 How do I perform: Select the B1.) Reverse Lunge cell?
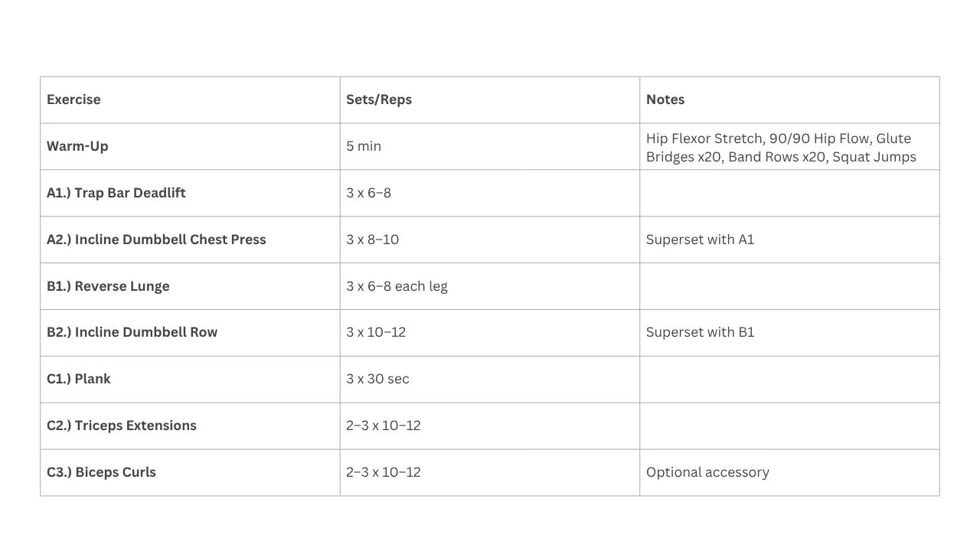coord(108,286)
